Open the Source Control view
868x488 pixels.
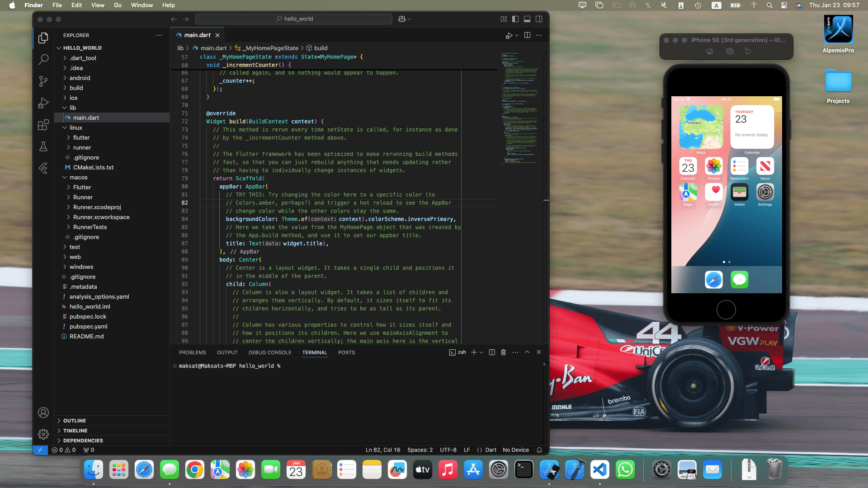43,81
